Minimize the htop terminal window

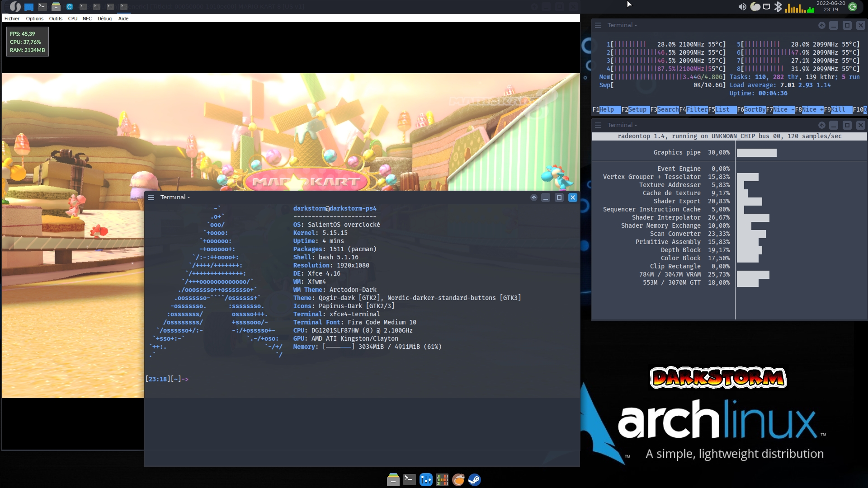(x=834, y=25)
